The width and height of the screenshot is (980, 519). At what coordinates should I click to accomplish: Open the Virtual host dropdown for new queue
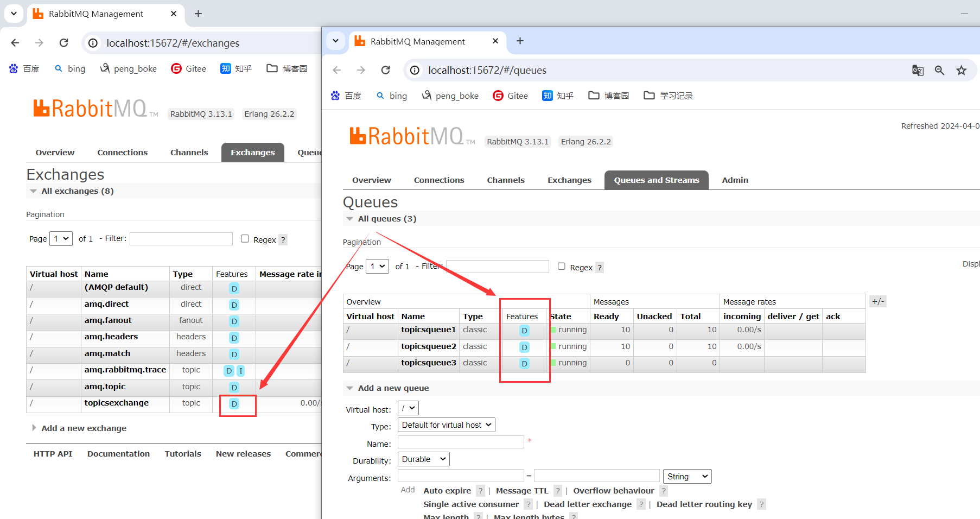408,408
